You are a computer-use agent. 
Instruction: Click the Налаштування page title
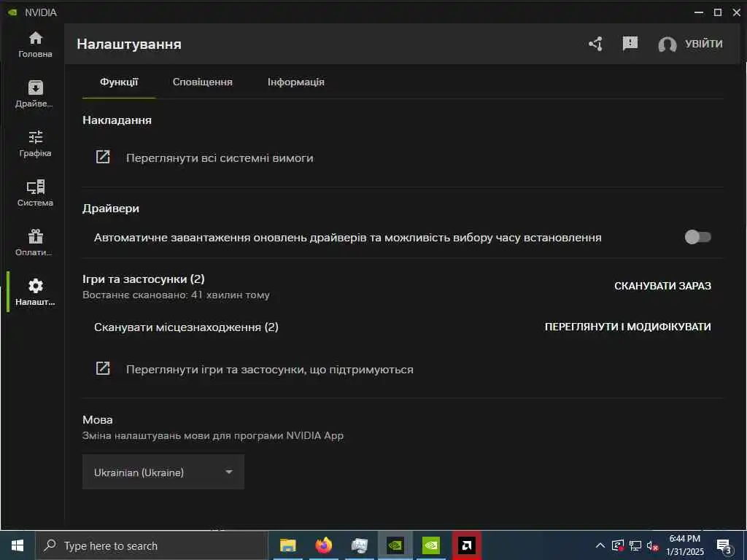coord(129,44)
